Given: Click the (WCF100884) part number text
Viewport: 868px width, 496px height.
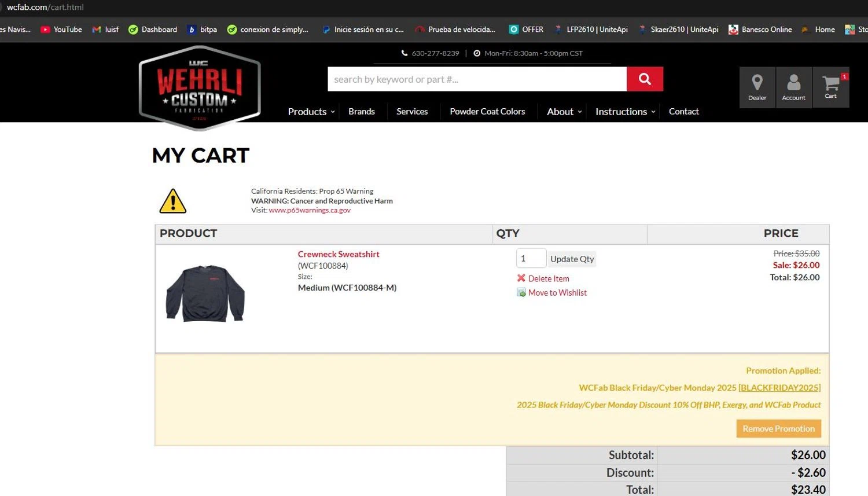Looking at the screenshot, I should pos(323,266).
